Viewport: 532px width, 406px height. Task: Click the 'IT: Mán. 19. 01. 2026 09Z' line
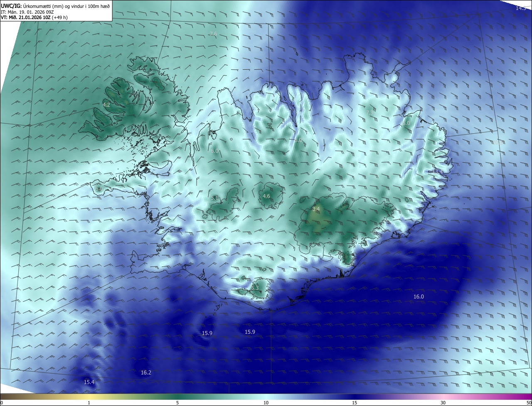pyautogui.click(x=28, y=12)
